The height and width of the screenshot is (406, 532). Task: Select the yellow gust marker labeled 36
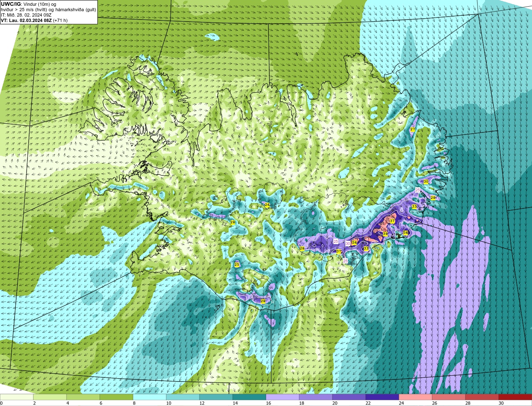(x=355, y=242)
